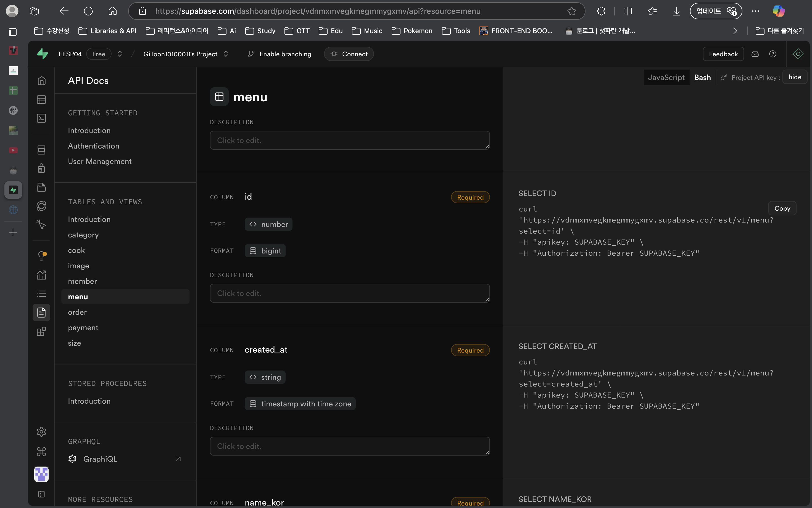Select the menu table entry
The image size is (812, 508).
(125, 297)
